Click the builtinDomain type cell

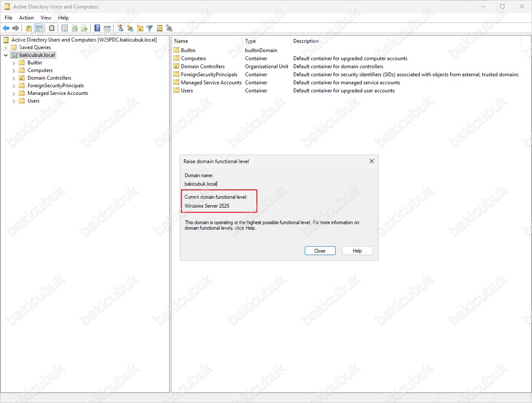point(261,50)
